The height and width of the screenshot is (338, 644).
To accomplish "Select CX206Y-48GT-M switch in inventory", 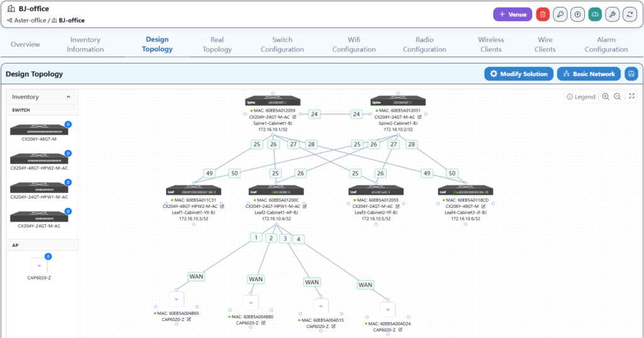I will pos(39,131).
